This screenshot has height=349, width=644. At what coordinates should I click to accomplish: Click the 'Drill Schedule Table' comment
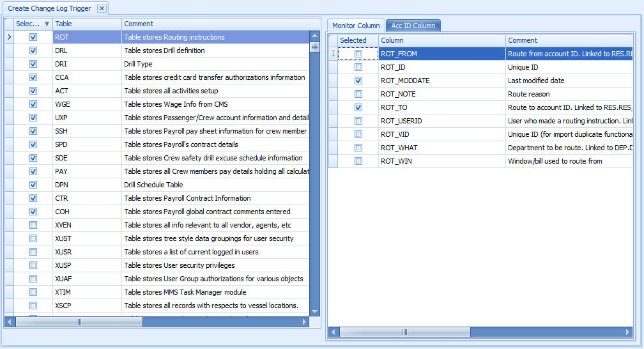pyautogui.click(x=153, y=185)
